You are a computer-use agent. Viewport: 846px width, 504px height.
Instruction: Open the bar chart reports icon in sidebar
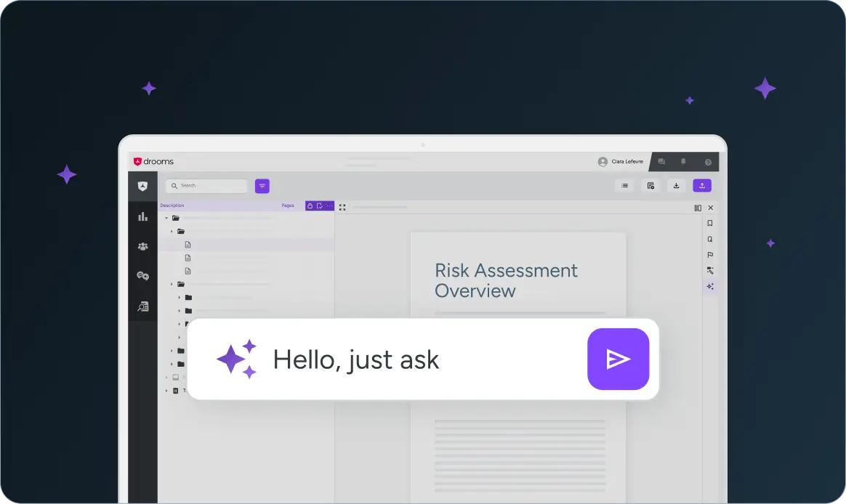point(142,216)
